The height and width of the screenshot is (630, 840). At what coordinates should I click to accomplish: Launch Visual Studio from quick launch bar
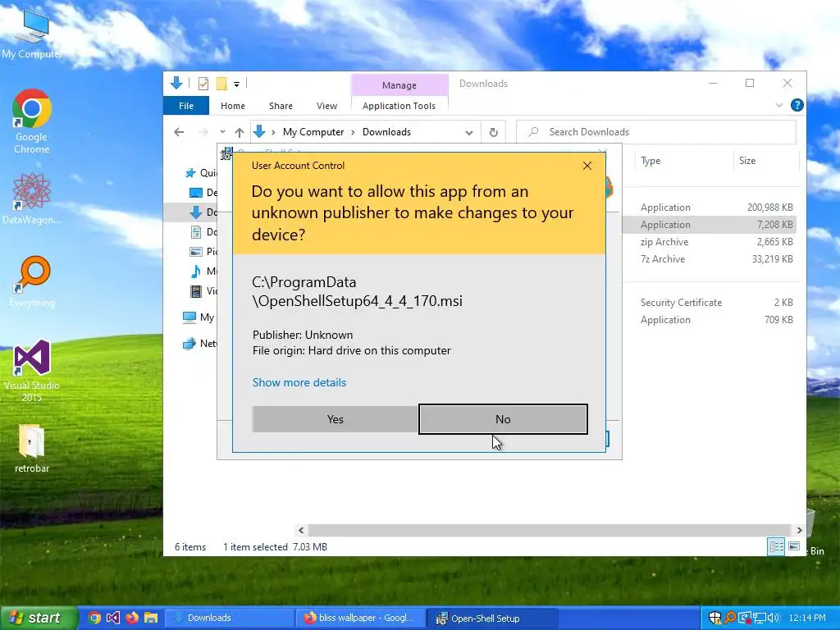pyautogui.click(x=113, y=618)
